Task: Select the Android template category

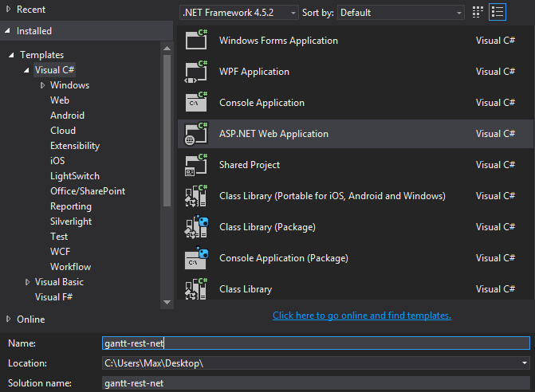Action: [67, 116]
